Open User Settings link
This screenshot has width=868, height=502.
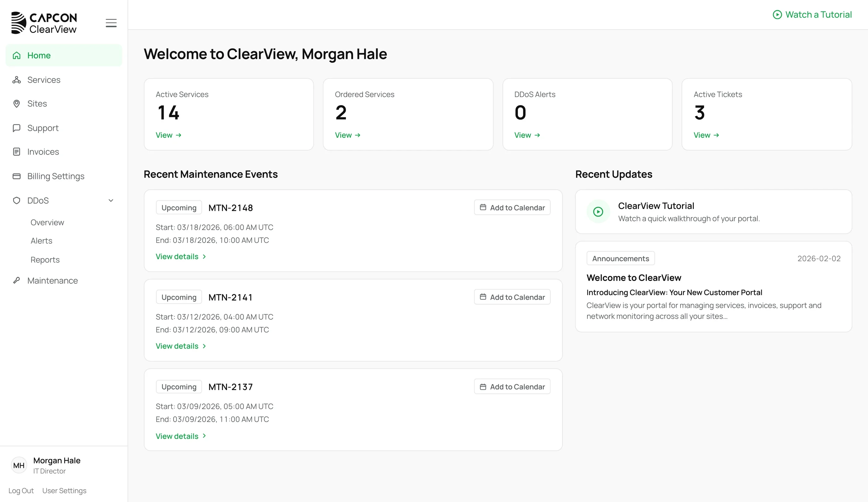pos(64,491)
